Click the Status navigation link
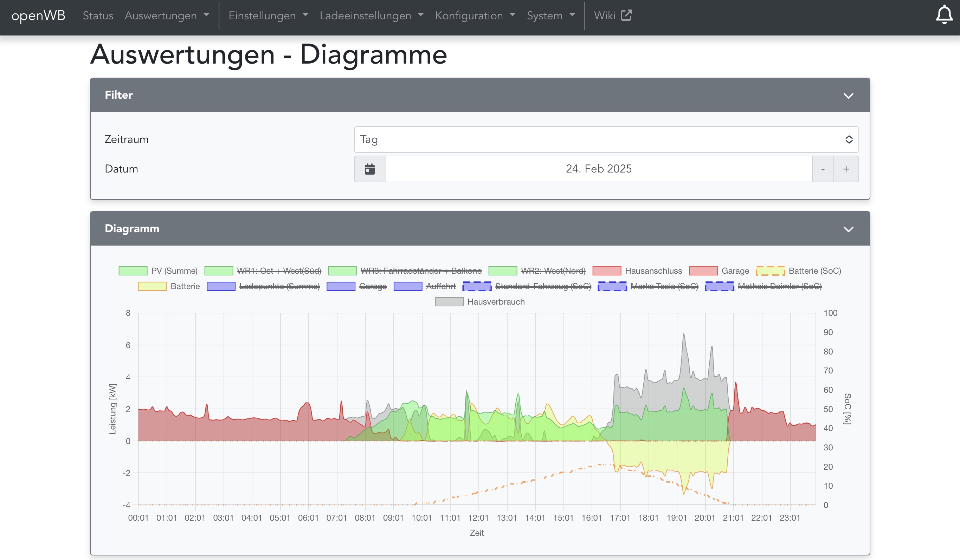 pyautogui.click(x=98, y=15)
